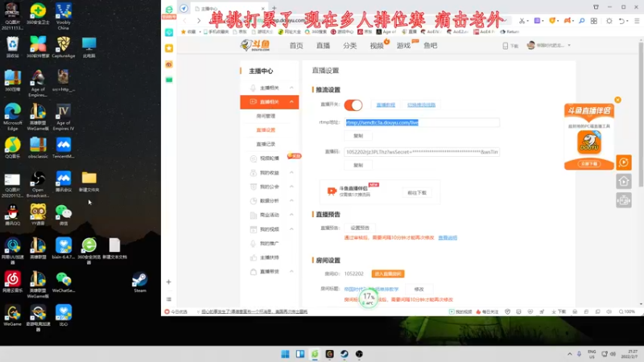The image size is (644, 362).
Task: Open the 游戏 navigation tab
Action: (403, 46)
